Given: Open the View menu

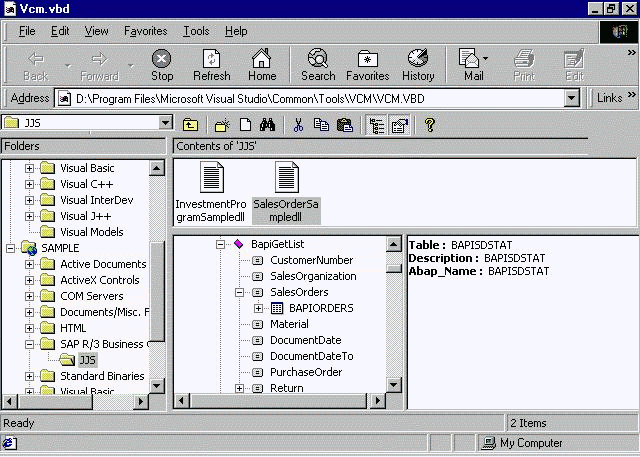Looking at the screenshot, I should (96, 31).
